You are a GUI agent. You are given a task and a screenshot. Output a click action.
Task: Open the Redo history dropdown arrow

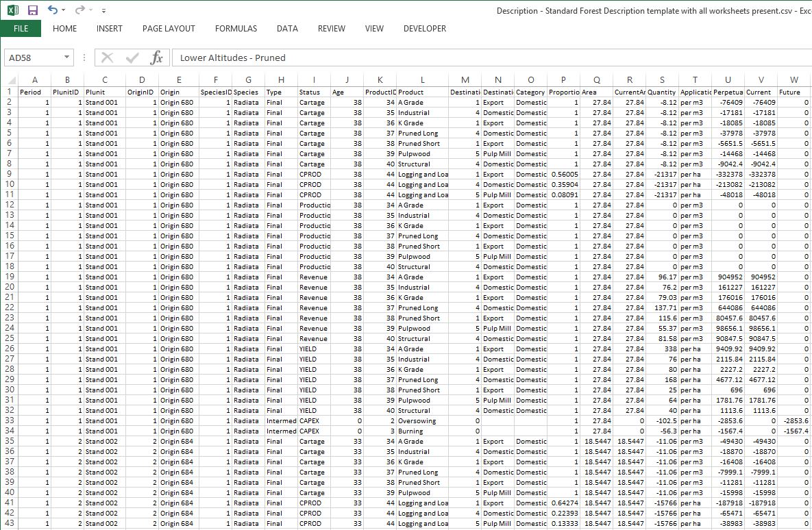(90, 10)
